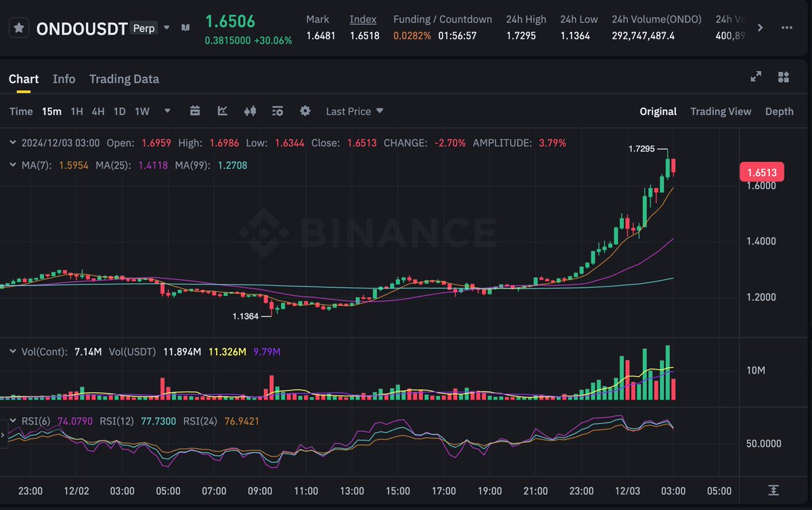
Task: Open the chart layout grid icon
Action: 784,77
